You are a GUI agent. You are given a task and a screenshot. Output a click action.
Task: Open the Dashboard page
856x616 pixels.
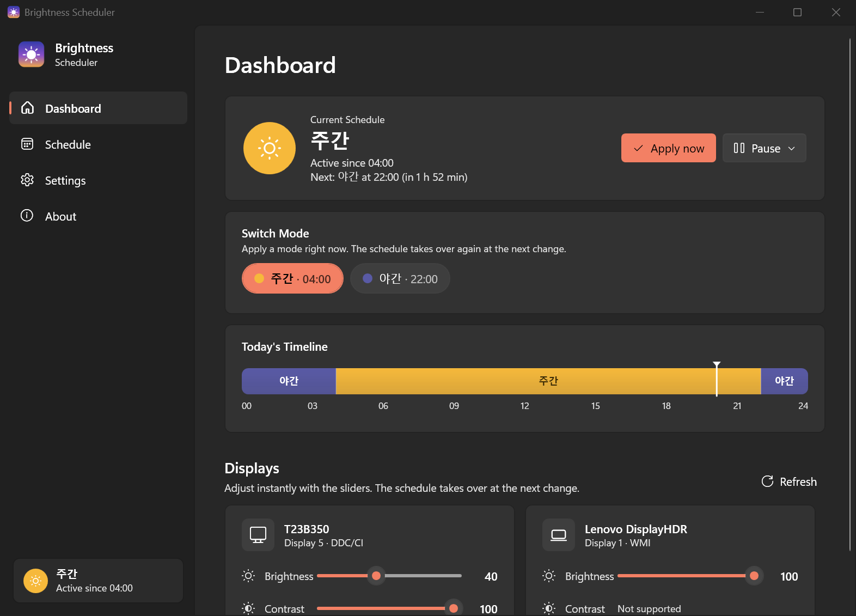click(98, 108)
